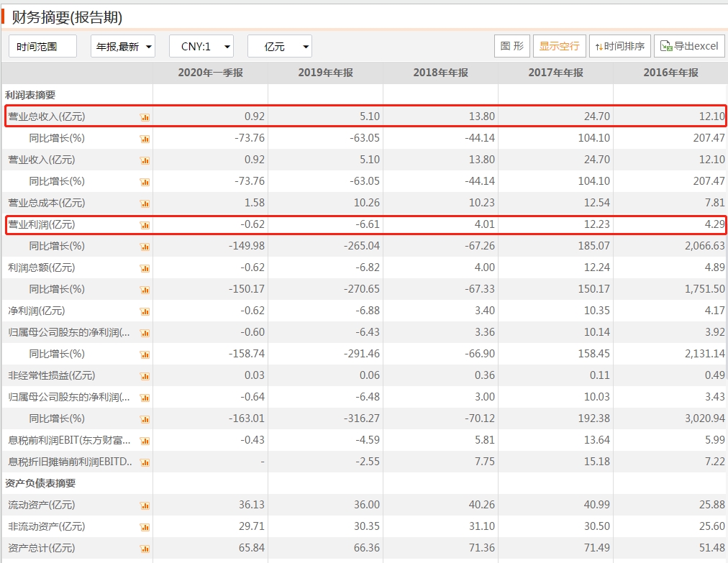Open chart icon for 非经常性损益 row
728x563 pixels.
click(145, 377)
